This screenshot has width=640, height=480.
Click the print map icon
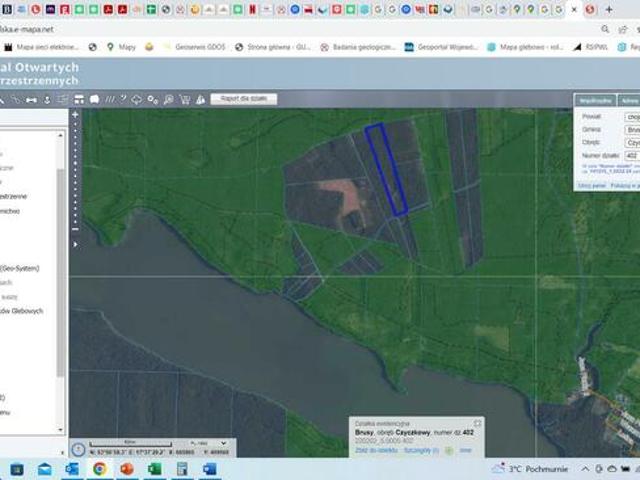pos(94,99)
